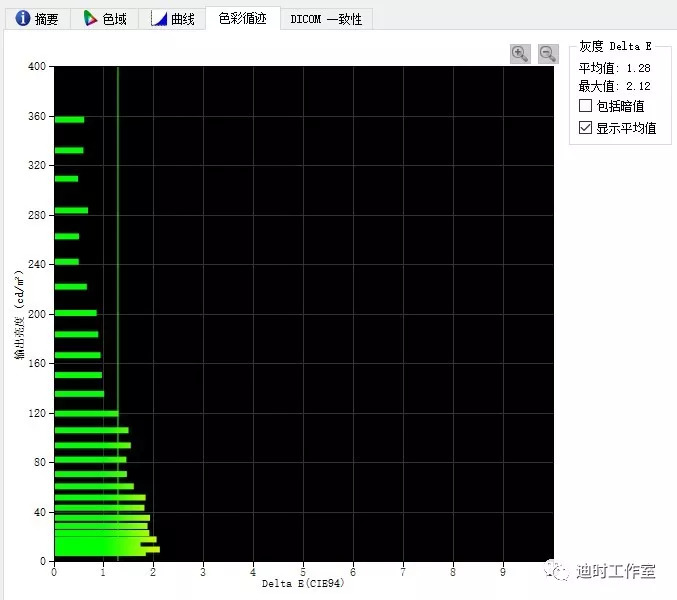This screenshot has width=677, height=600.
Task: Click the blue info icon on 摘要 tab
Action: (22, 18)
